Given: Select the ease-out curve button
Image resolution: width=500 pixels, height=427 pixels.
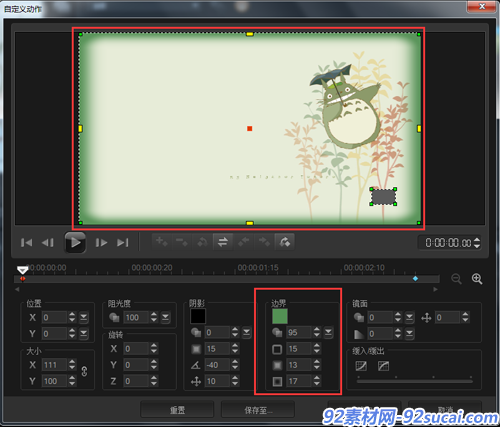Looking at the screenshot, I should pyautogui.click(x=384, y=366).
